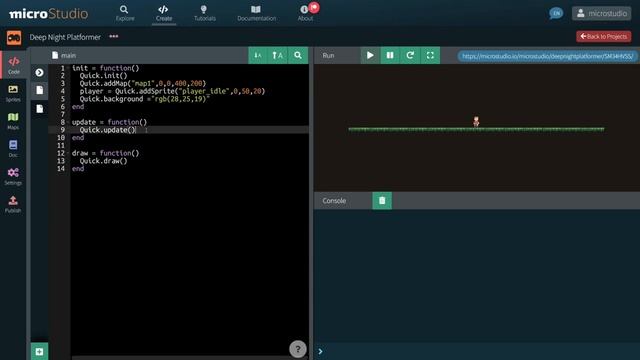Click the "rgb(28,25,19)" color value
The height and width of the screenshot is (360, 640).
pyautogui.click(x=180, y=99)
